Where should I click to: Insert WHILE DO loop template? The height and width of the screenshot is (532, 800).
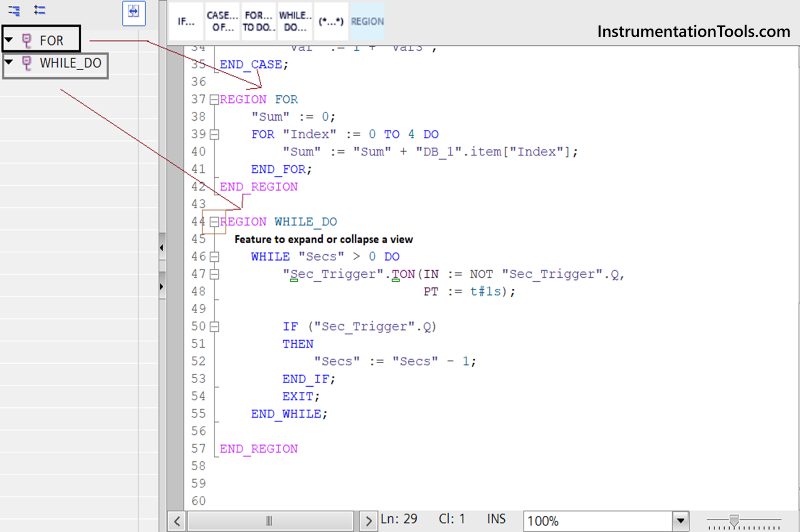(x=295, y=21)
